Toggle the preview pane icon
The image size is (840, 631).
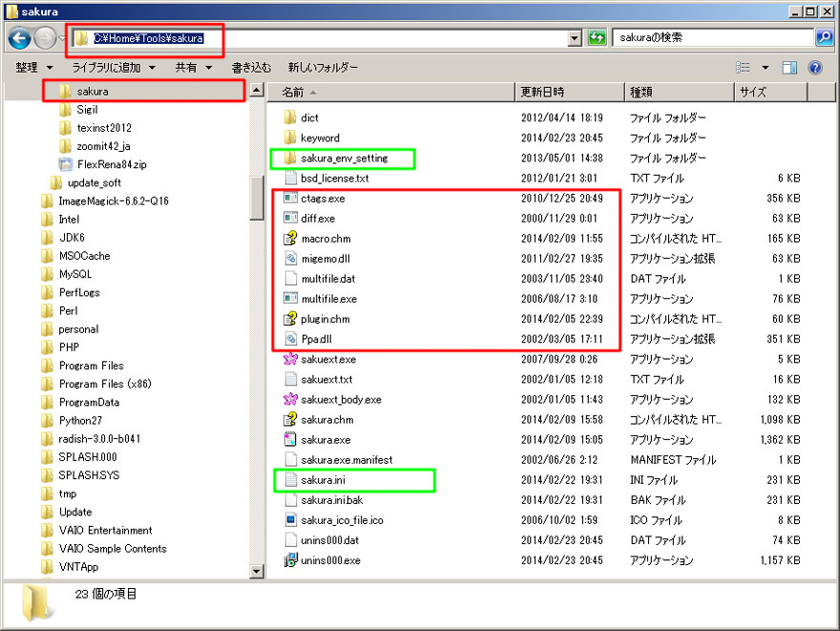click(789, 68)
